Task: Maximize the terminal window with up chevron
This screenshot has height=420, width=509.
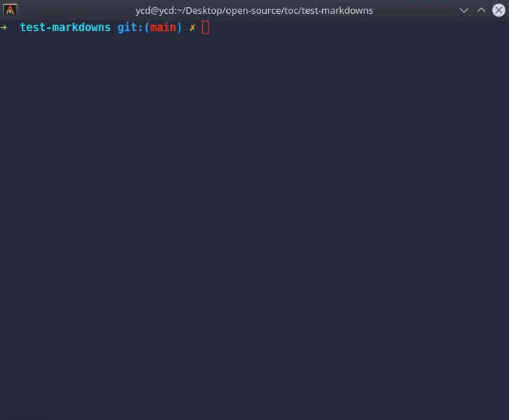Action: pyautogui.click(x=481, y=10)
